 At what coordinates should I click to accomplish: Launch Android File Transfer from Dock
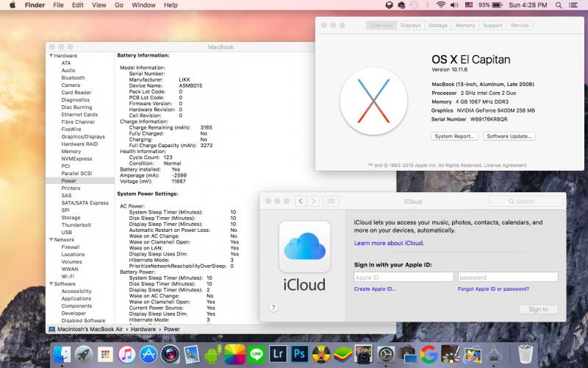[x=213, y=354]
